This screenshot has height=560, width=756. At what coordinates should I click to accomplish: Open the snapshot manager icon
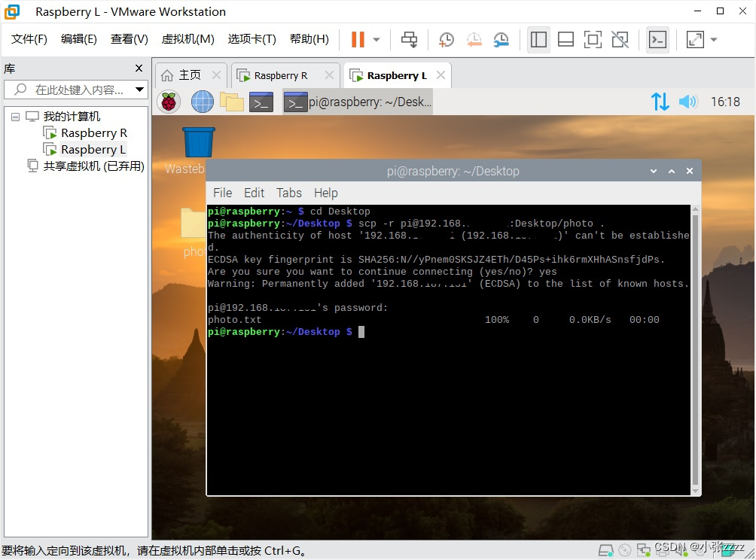pos(500,39)
